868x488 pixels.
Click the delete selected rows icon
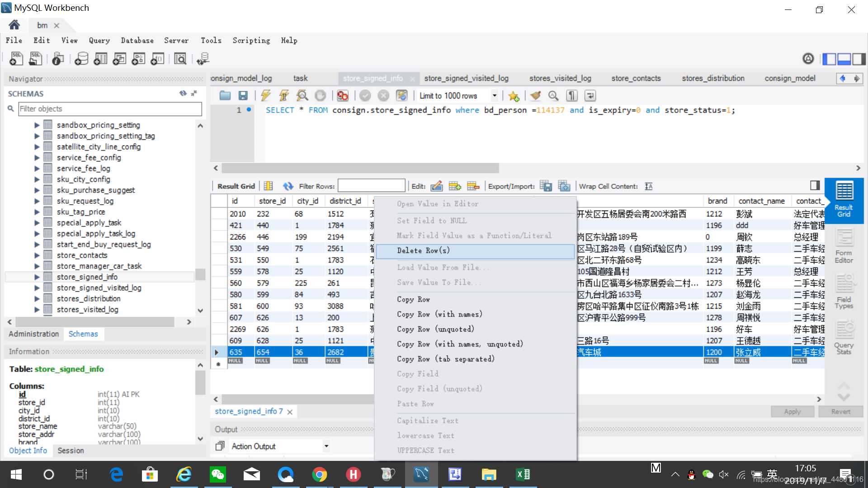click(473, 186)
